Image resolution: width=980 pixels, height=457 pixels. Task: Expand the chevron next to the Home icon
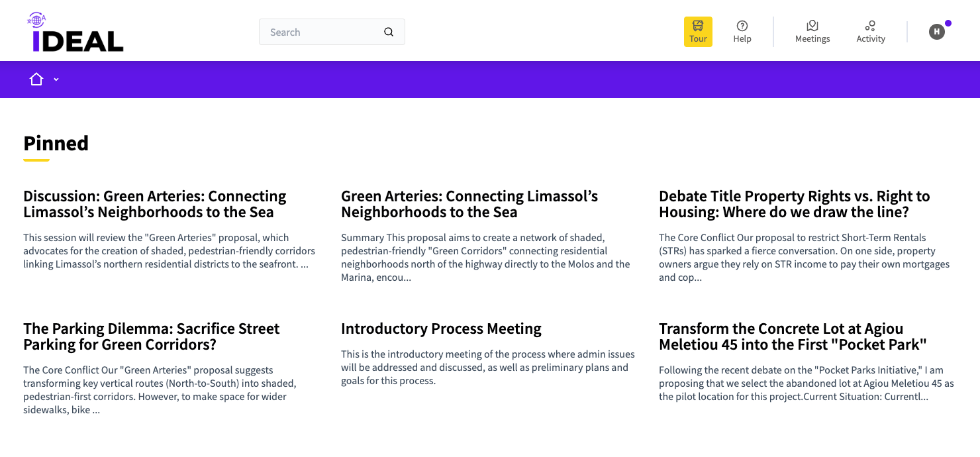[56, 79]
